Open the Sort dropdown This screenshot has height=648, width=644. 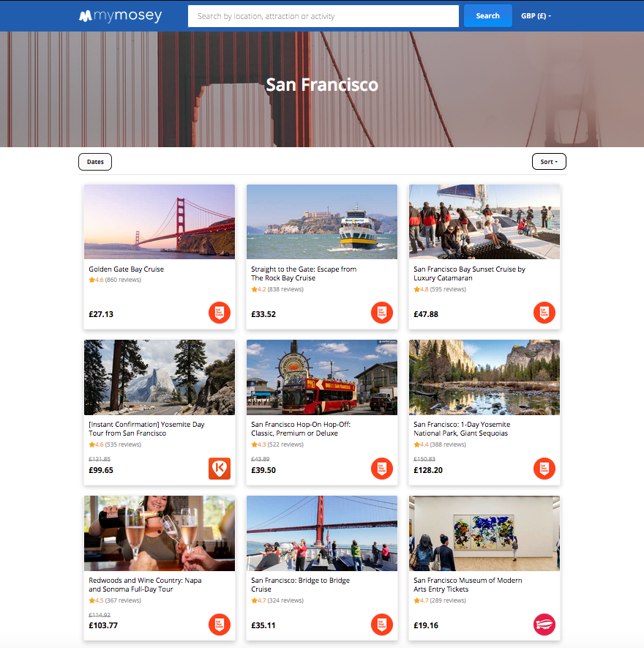(549, 161)
